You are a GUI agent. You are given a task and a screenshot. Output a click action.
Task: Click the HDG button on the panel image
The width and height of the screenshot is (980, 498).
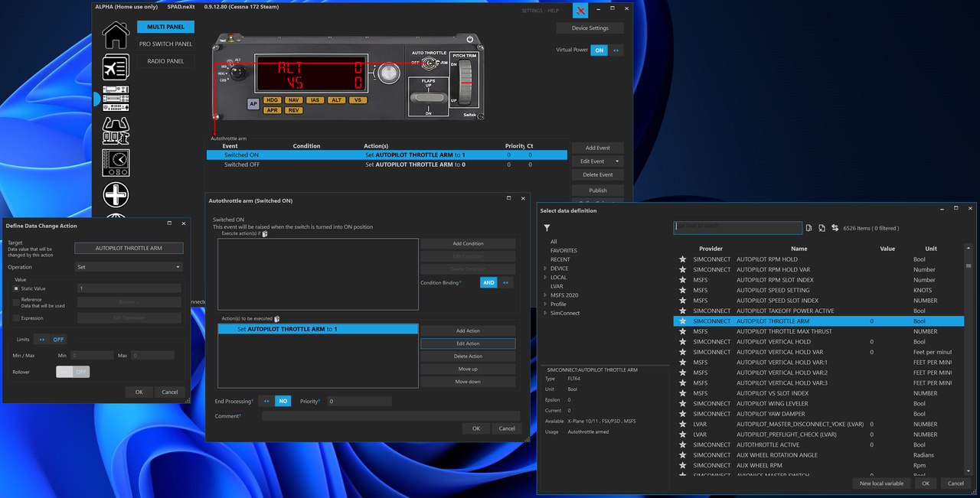[272, 100]
